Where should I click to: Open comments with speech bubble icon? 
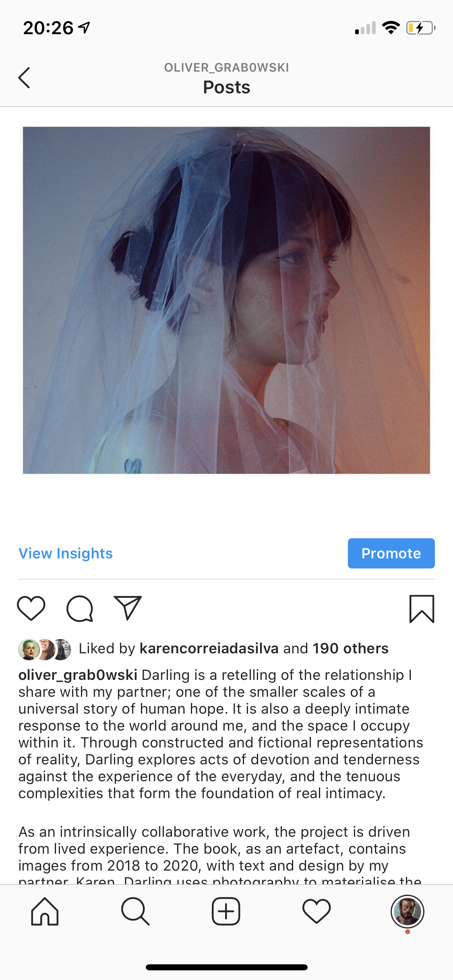(80, 608)
